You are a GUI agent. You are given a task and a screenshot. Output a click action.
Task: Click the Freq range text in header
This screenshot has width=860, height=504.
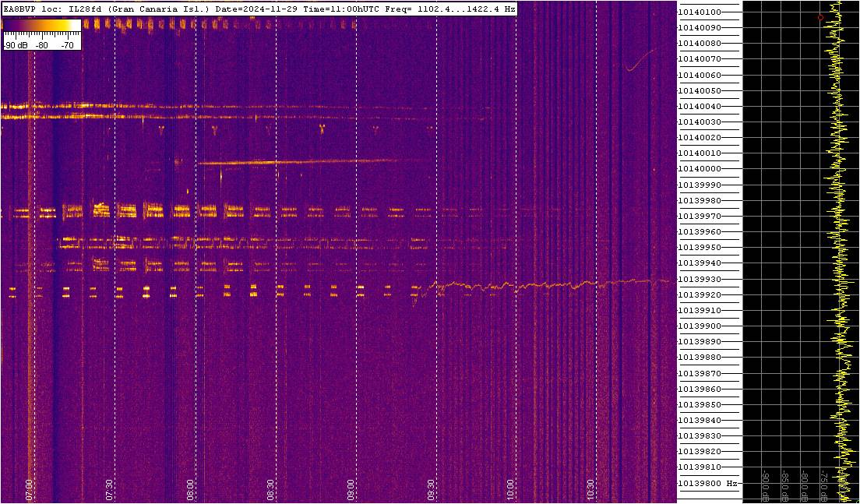450,9
